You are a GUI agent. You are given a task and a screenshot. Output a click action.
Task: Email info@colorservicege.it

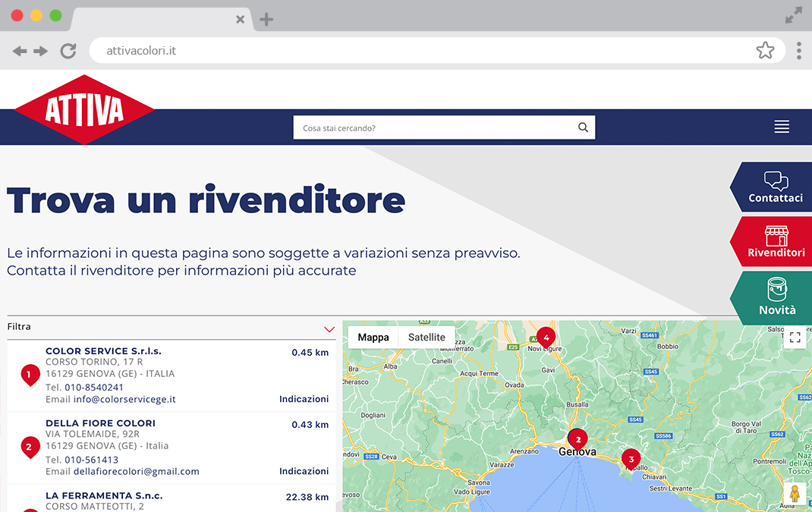[x=124, y=399]
